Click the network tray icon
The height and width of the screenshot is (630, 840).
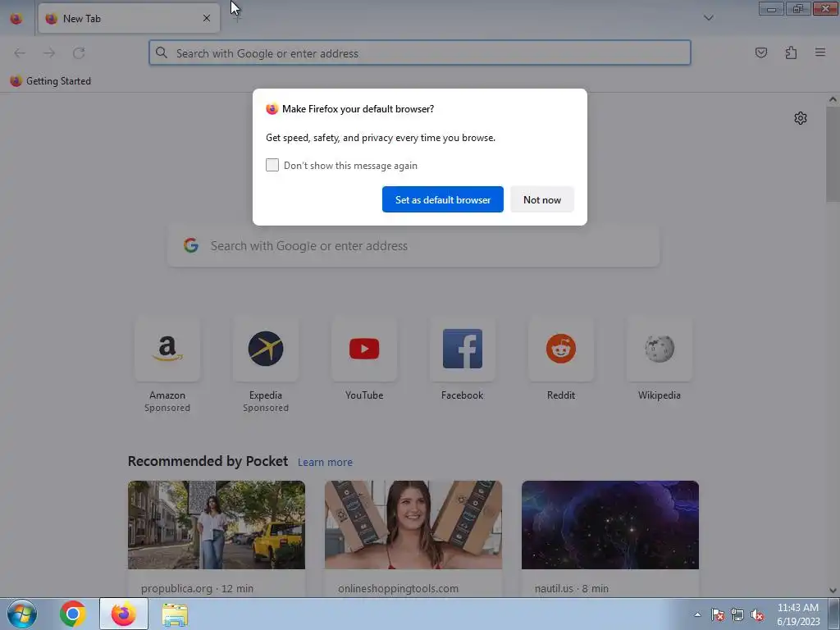[737, 615]
